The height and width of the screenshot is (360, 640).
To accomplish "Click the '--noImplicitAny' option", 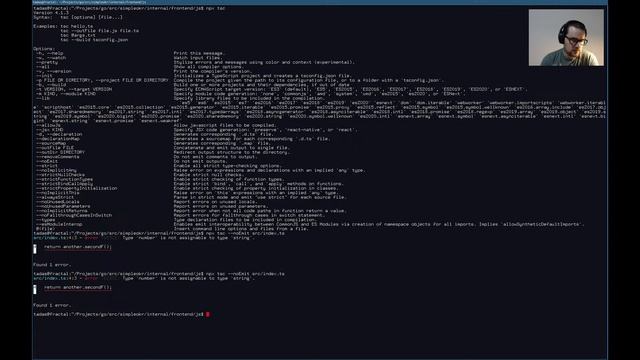I will click(56, 170).
